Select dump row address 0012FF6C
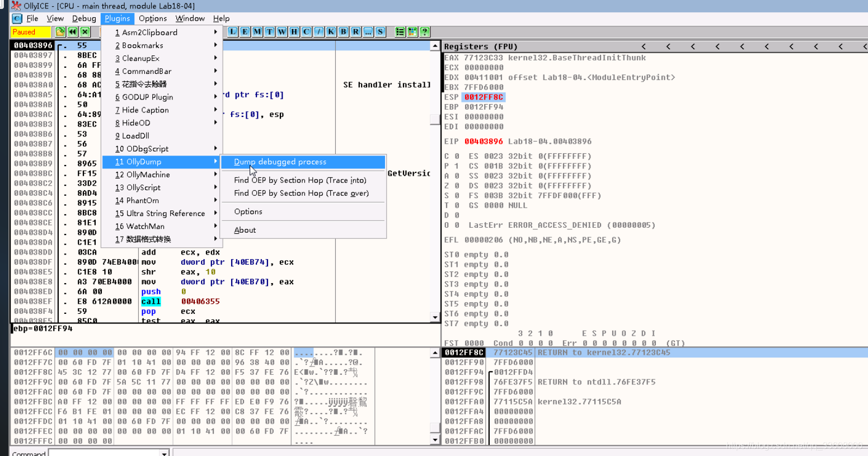 [33, 352]
